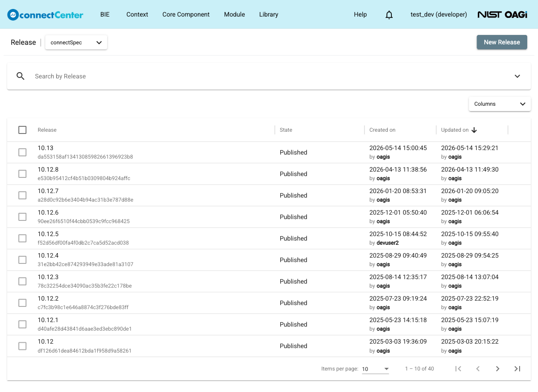The image size is (538, 392).
Task: Click the Updated on column header
Action: pos(455,130)
